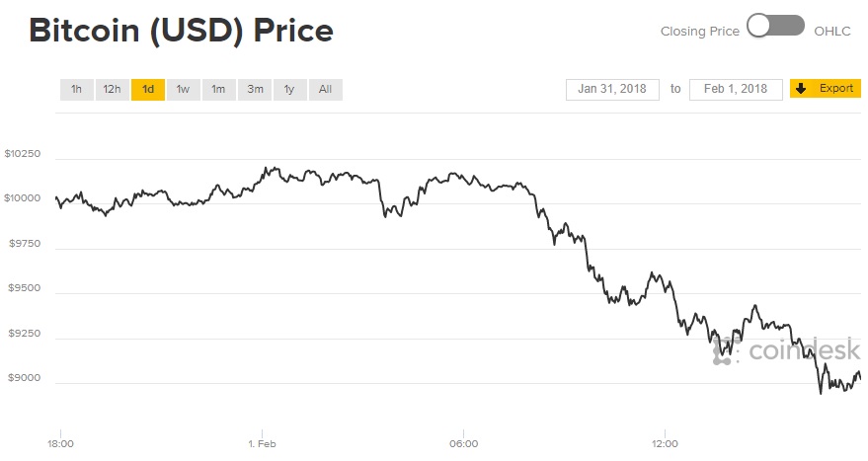Image resolution: width=868 pixels, height=461 pixels.
Task: Show All price history
Action: (325, 90)
